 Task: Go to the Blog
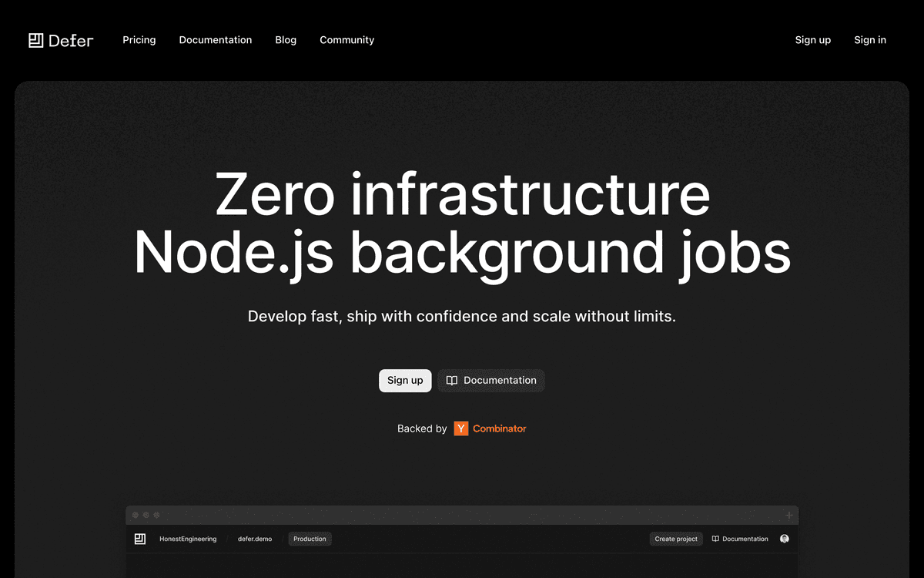coord(286,40)
